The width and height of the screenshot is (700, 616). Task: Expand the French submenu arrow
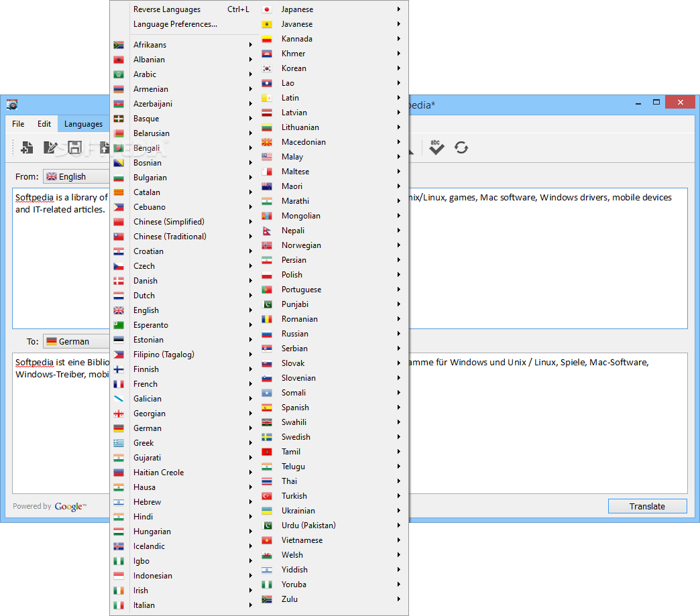point(251,384)
